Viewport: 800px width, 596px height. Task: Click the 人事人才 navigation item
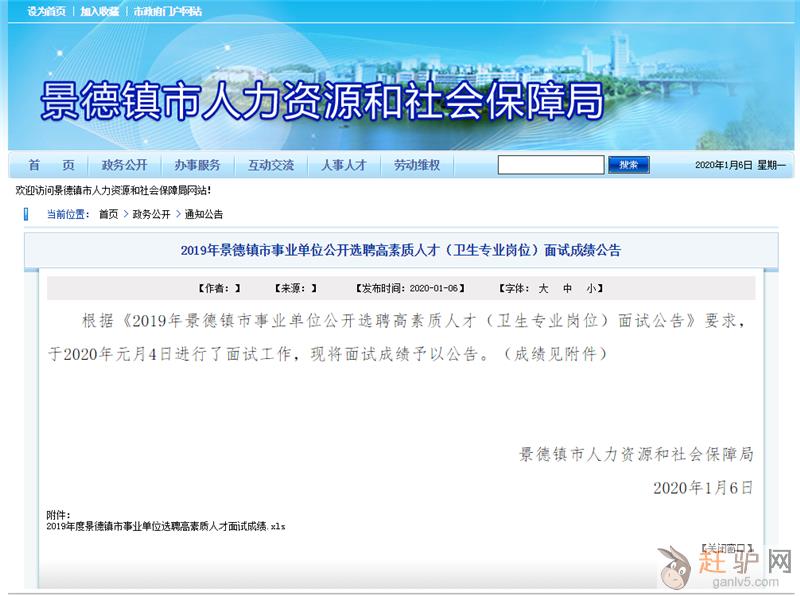[344, 165]
